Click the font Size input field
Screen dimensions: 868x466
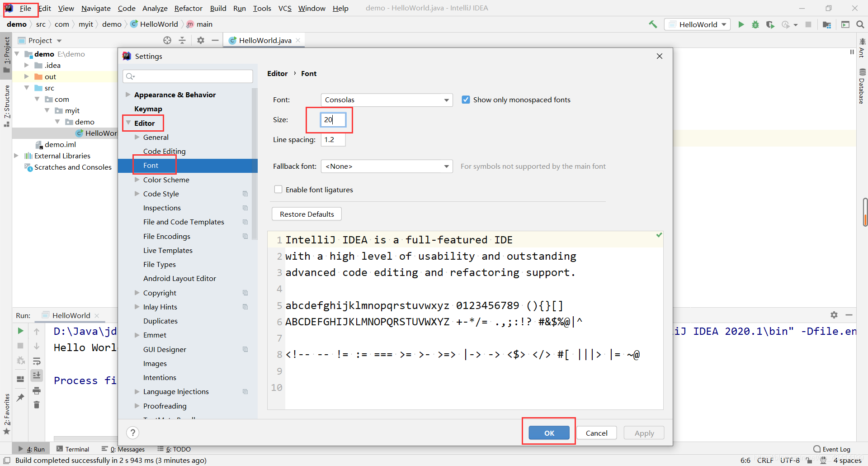(x=333, y=119)
